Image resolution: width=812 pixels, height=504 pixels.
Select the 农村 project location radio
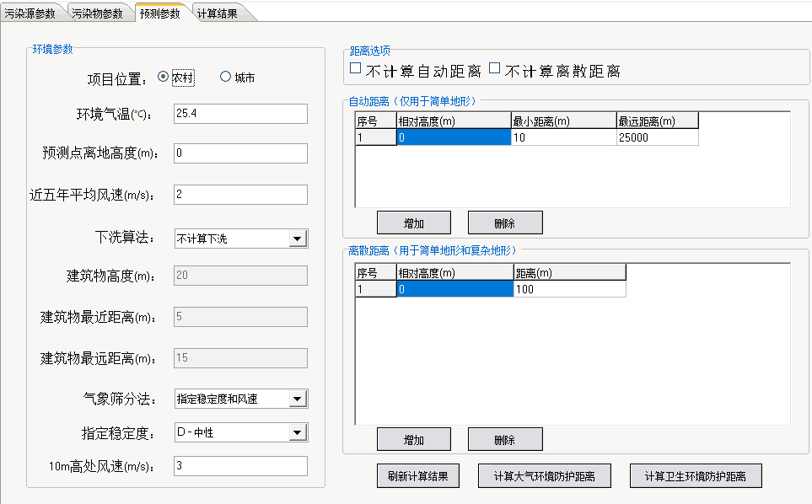point(164,78)
